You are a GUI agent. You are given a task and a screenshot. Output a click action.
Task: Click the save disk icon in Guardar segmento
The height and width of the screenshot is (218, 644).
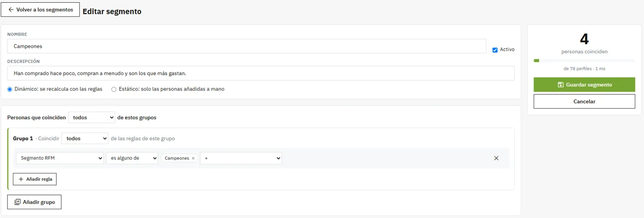(561, 85)
